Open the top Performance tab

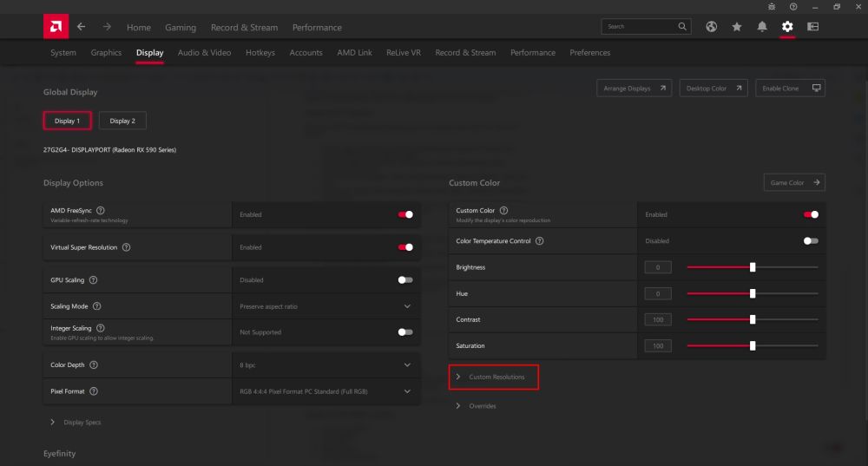point(317,27)
